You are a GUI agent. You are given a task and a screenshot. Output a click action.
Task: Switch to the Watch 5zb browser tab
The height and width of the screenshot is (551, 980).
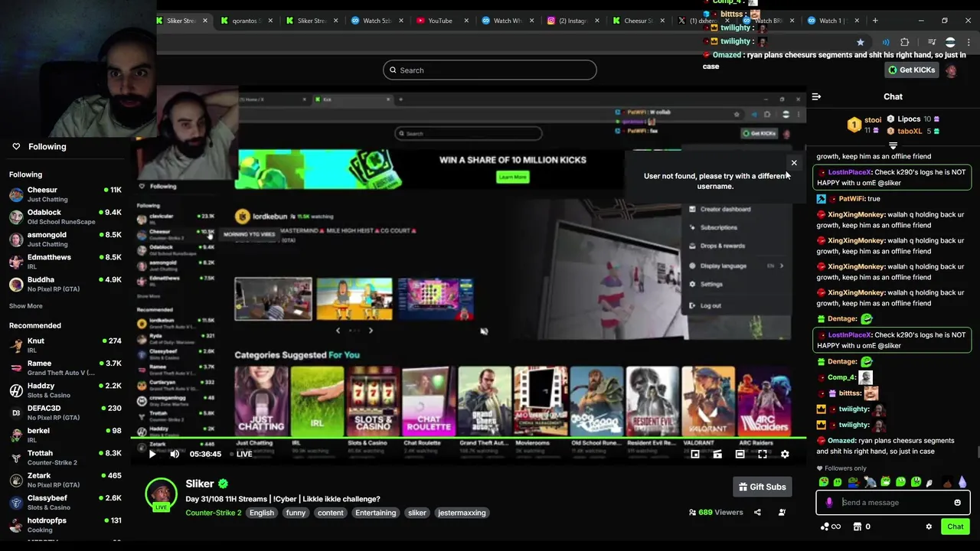coord(375,21)
